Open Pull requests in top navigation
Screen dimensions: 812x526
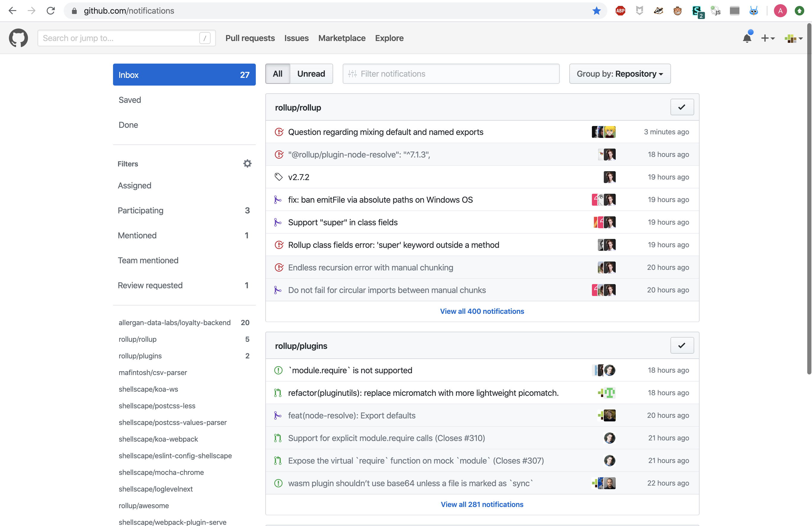tap(250, 38)
